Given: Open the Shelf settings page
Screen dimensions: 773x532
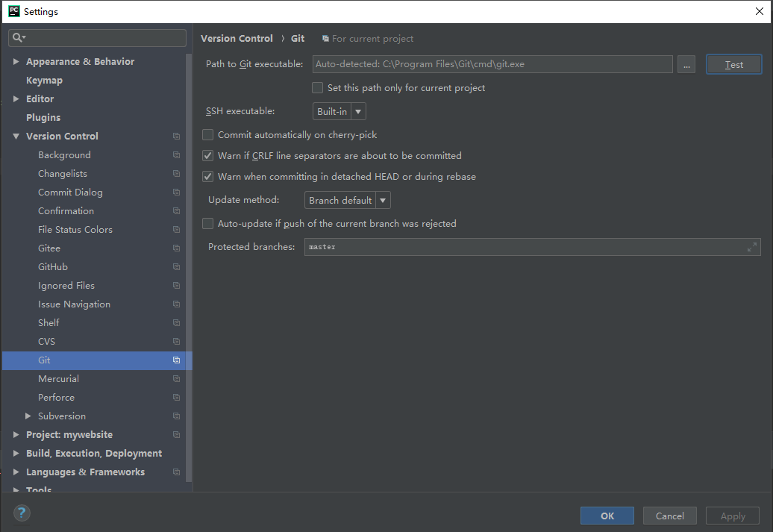Looking at the screenshot, I should point(48,323).
